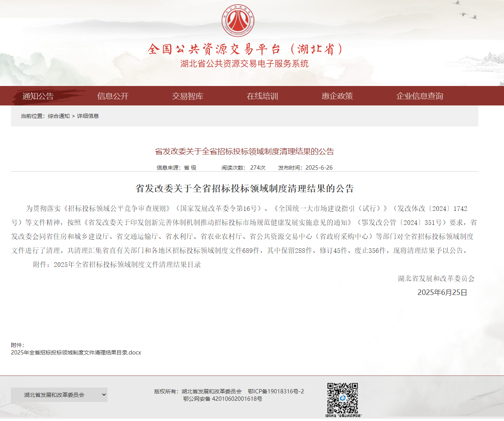Click the red announcement title heading

[244, 151]
